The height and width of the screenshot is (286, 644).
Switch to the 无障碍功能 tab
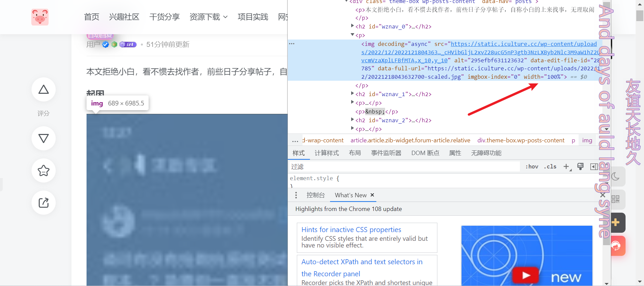pos(486,153)
